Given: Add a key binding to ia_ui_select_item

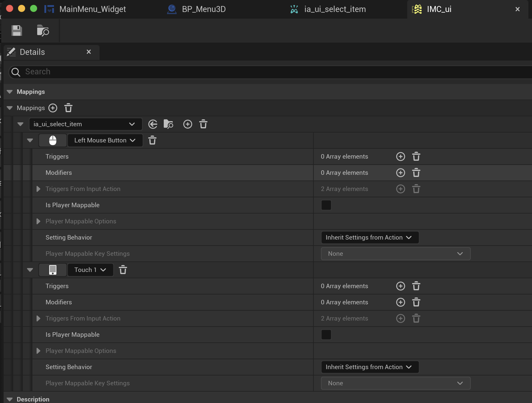Looking at the screenshot, I should tap(188, 124).
